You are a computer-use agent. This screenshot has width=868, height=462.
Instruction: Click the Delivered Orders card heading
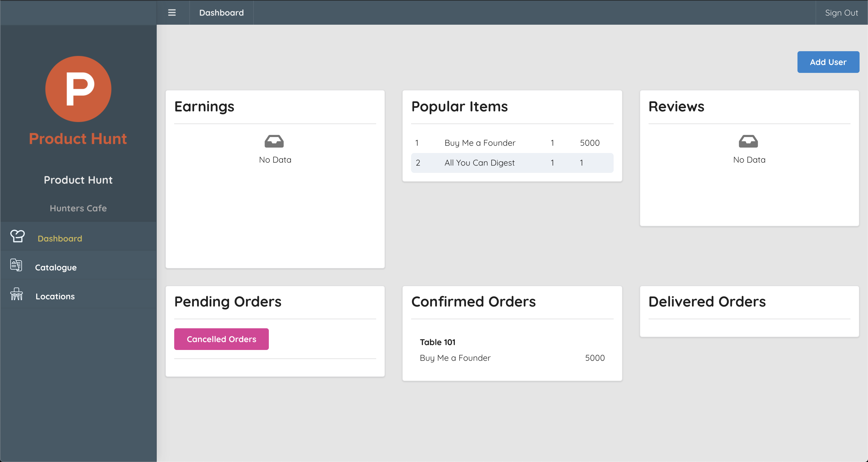[707, 301]
